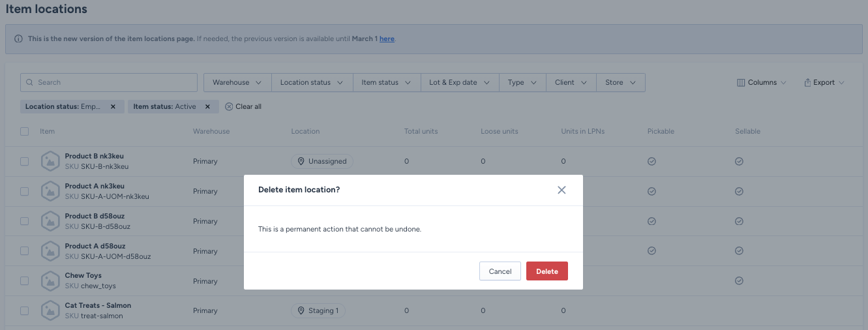This screenshot has height=330, width=868.
Task: Confirm deletion with the red Delete button
Action: [x=546, y=271]
